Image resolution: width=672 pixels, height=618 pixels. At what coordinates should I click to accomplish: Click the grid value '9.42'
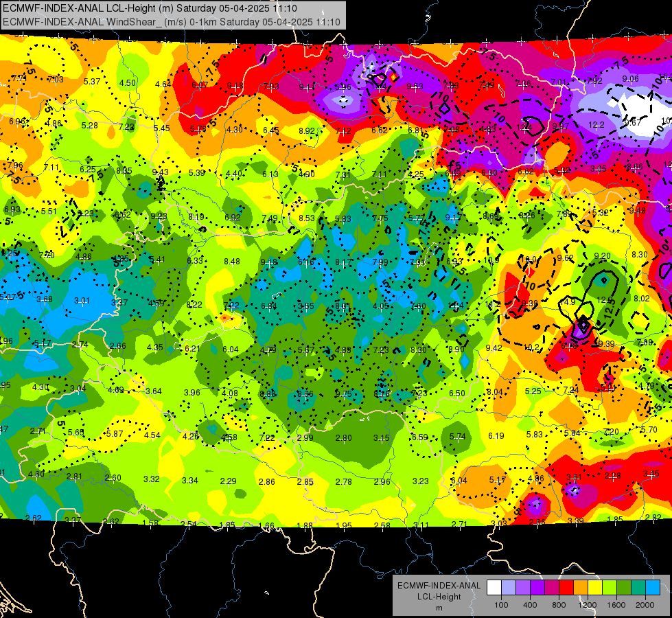click(x=494, y=348)
